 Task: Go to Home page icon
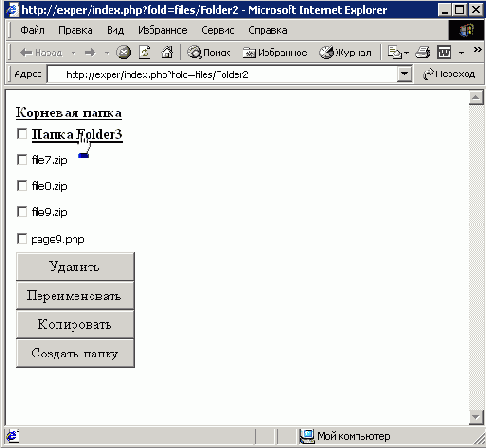tap(167, 52)
